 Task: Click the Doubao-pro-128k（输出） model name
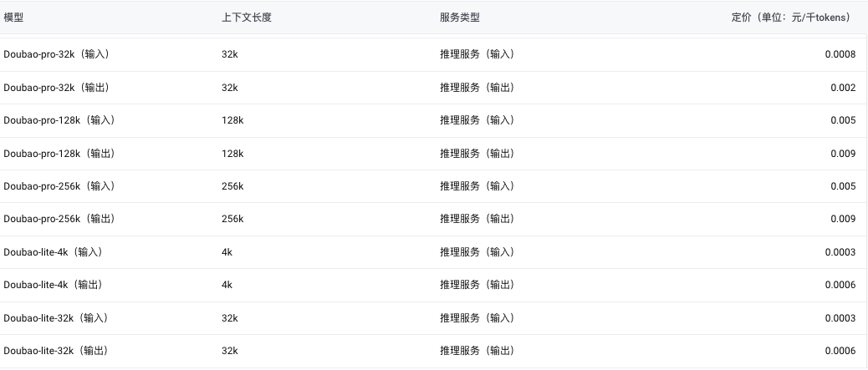[x=61, y=153]
